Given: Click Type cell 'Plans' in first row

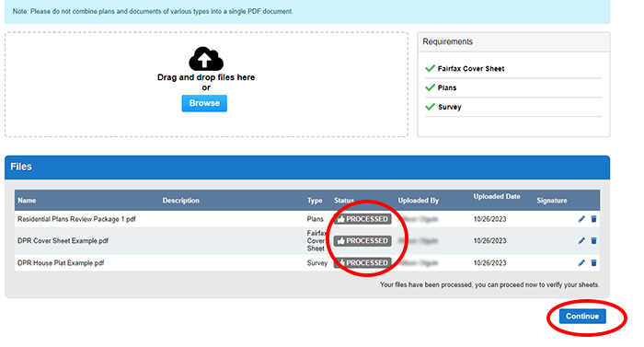Looking at the screenshot, I should click(315, 219).
